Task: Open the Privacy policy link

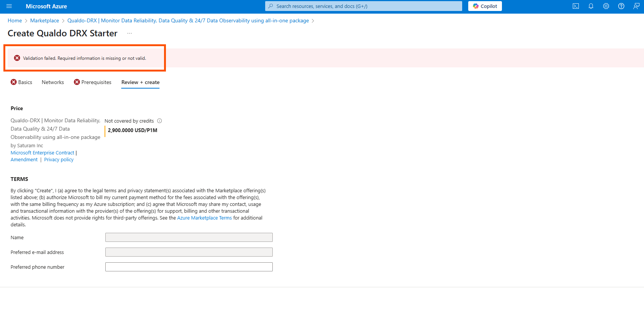Action: coord(59,160)
